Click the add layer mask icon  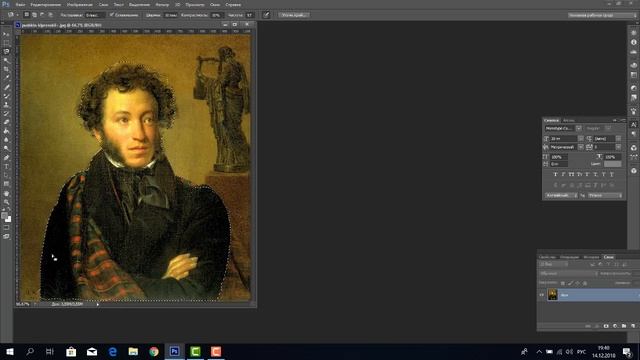[x=606, y=326]
